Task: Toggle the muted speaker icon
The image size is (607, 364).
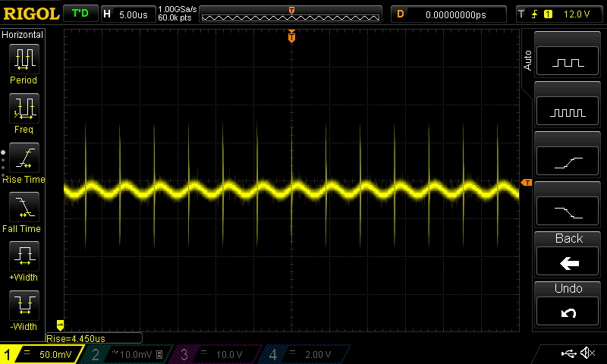Action: (x=587, y=353)
